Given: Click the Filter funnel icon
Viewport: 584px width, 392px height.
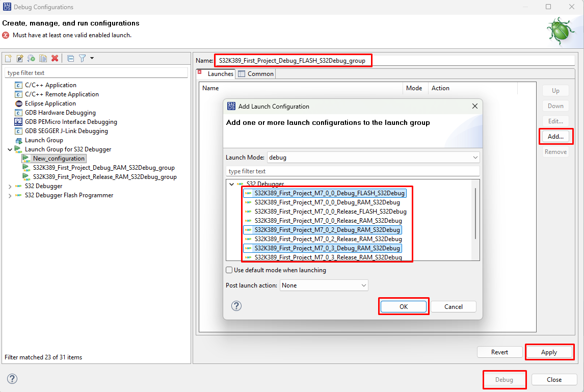Looking at the screenshot, I should 82,58.
